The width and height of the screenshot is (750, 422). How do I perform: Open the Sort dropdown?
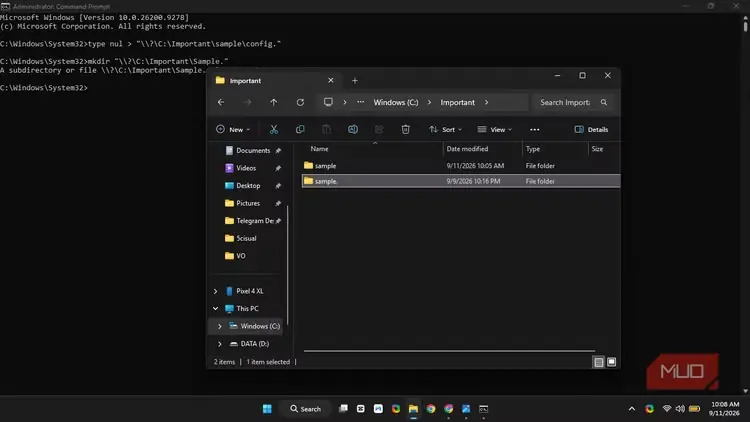coord(445,129)
